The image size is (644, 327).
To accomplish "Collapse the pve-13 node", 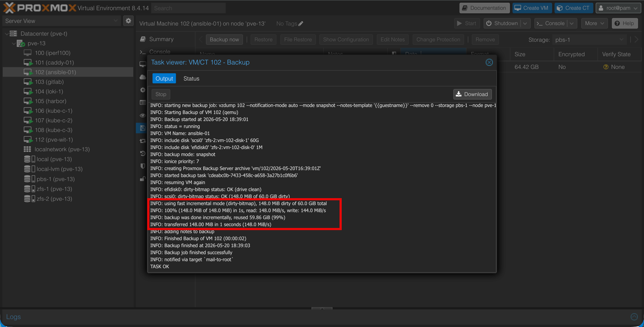I will [13, 43].
